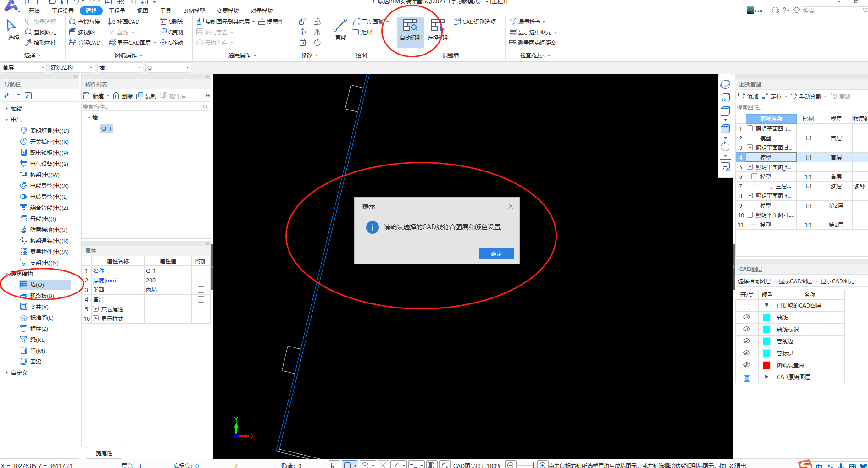Click the 提属性 button below properties
868x468 pixels.
104,453
